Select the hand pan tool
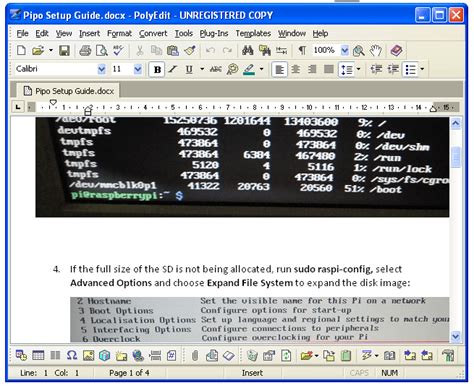The image size is (474, 388). point(376,51)
